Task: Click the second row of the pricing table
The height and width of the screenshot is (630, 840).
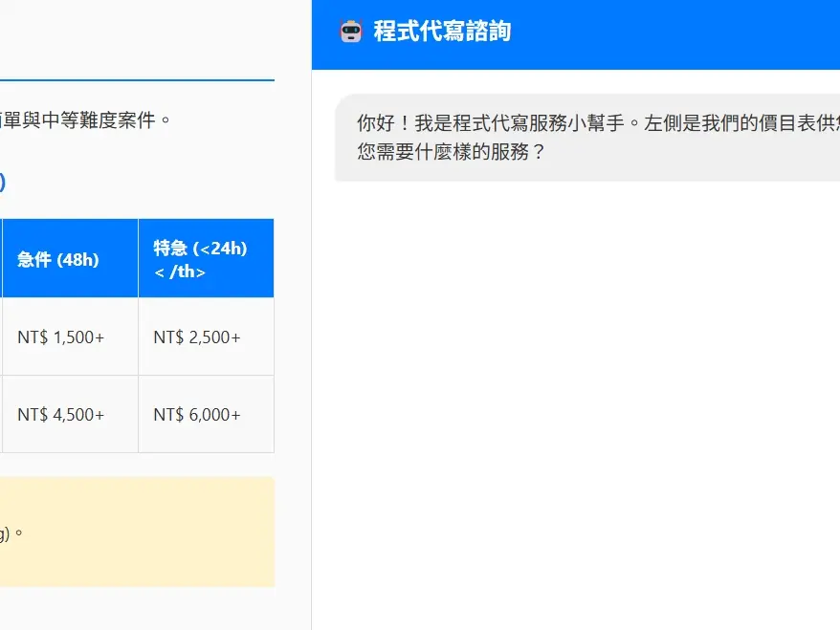Action: pyautogui.click(x=137, y=336)
